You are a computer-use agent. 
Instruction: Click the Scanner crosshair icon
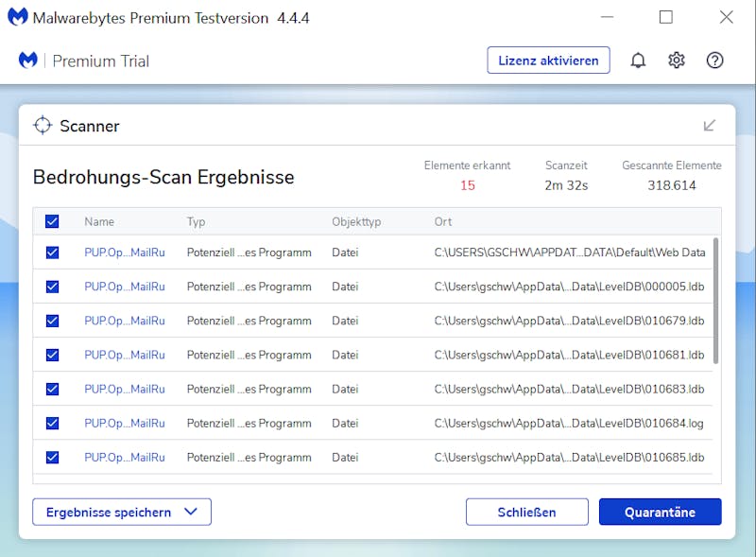coord(43,126)
